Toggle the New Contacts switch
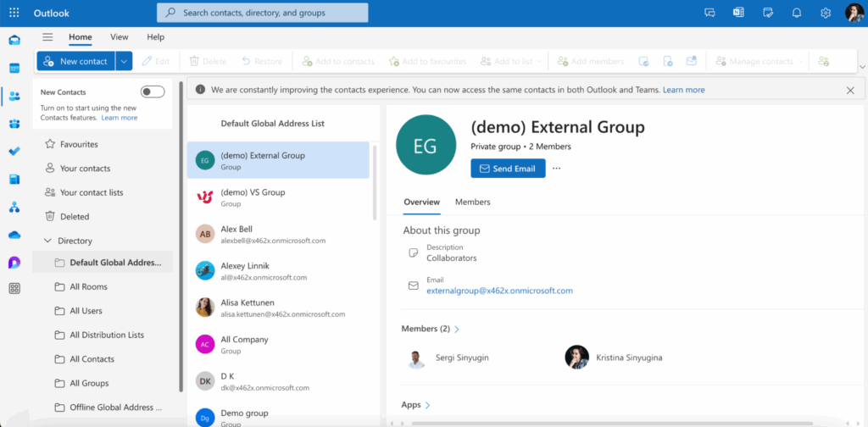This screenshot has height=427, width=868. click(153, 91)
